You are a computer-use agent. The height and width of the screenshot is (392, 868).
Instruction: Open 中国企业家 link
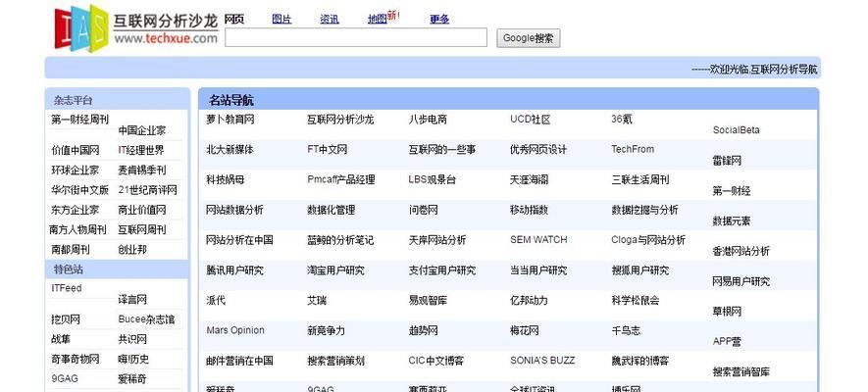[x=141, y=131]
